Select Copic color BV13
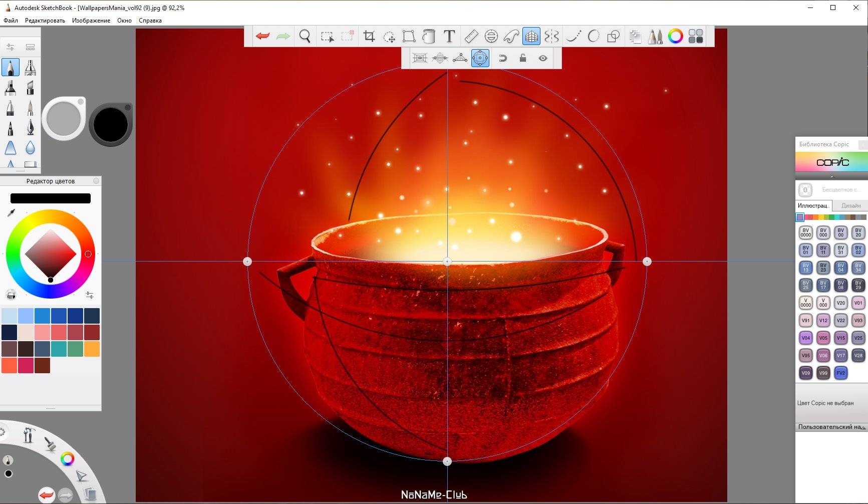The width and height of the screenshot is (868, 504). (805, 268)
